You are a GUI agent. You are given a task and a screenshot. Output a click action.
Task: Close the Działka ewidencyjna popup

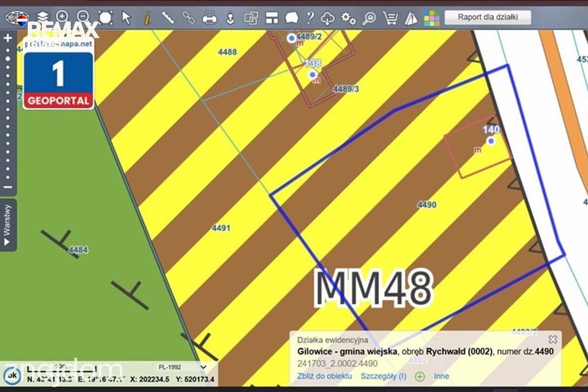[553, 339]
